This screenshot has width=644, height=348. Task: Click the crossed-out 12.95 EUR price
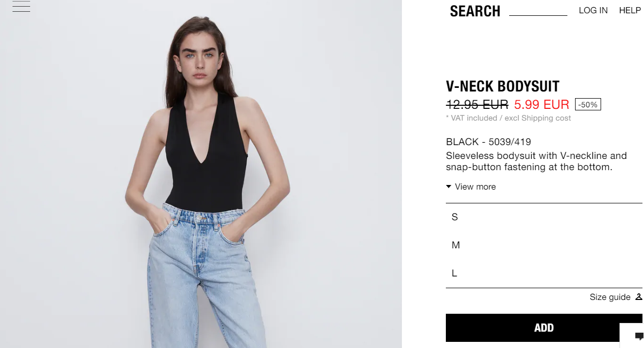pyautogui.click(x=477, y=104)
